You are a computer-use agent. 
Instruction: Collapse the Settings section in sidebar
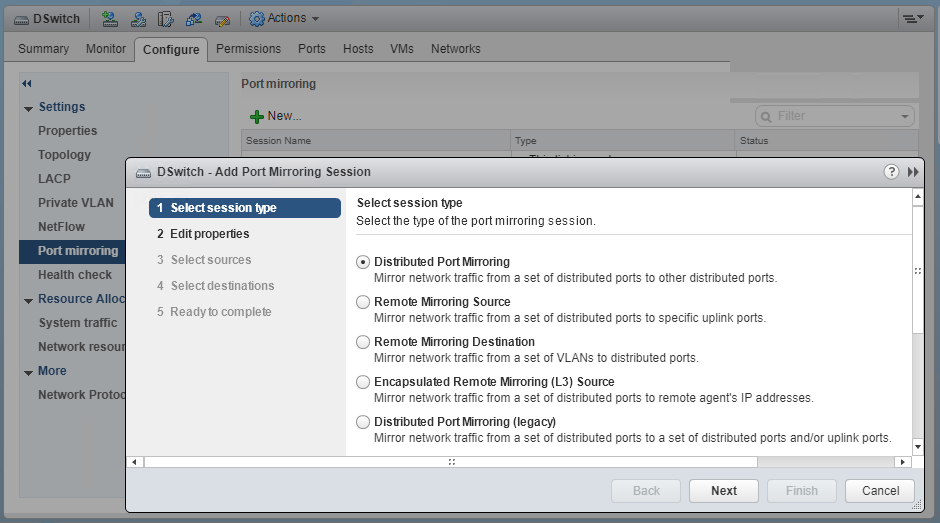28,107
